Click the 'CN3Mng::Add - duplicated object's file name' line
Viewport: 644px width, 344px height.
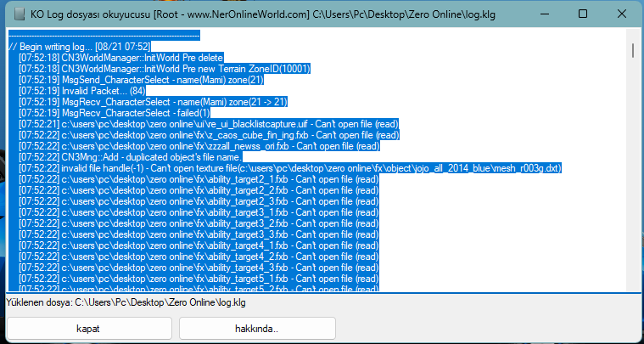click(x=131, y=157)
